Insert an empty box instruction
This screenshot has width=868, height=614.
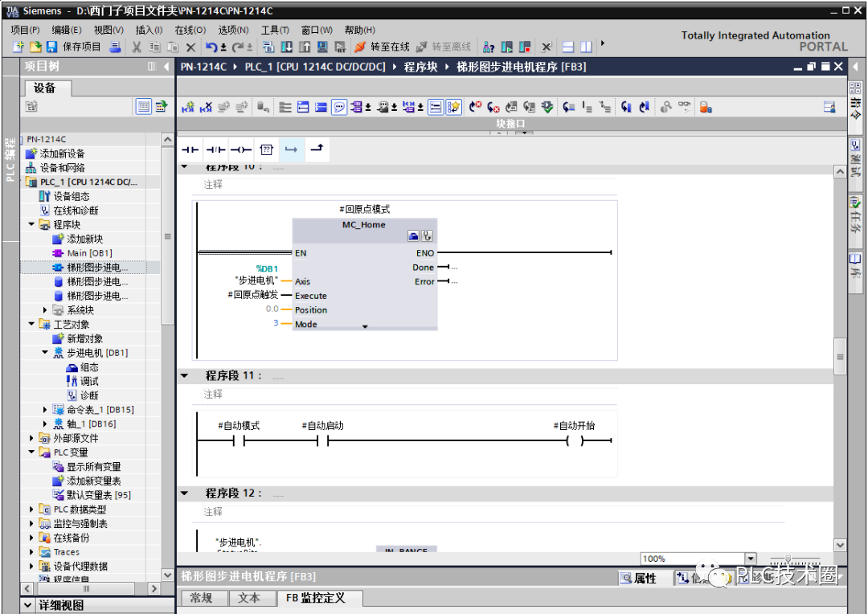266,149
